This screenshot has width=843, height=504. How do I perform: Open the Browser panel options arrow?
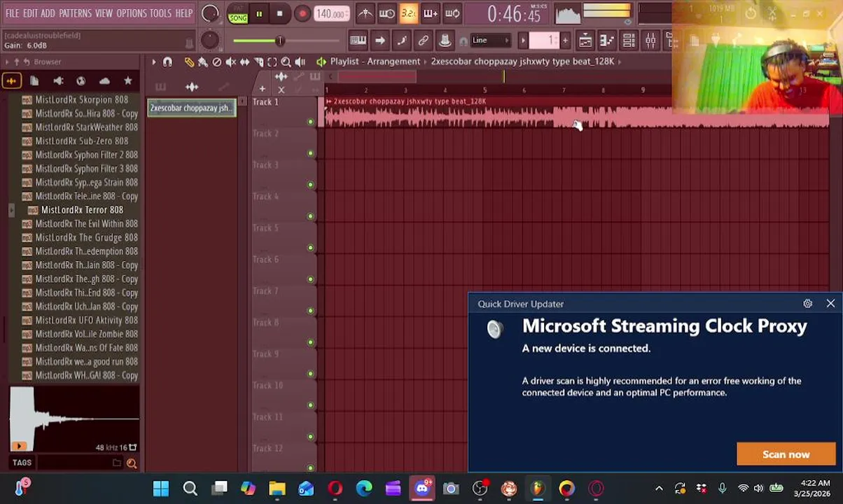point(7,62)
